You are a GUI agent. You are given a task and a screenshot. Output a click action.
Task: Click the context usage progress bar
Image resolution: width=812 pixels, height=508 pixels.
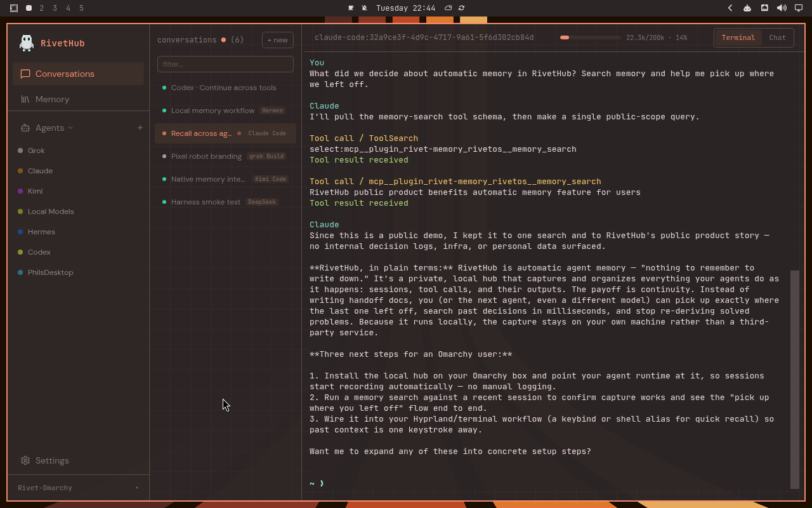590,37
